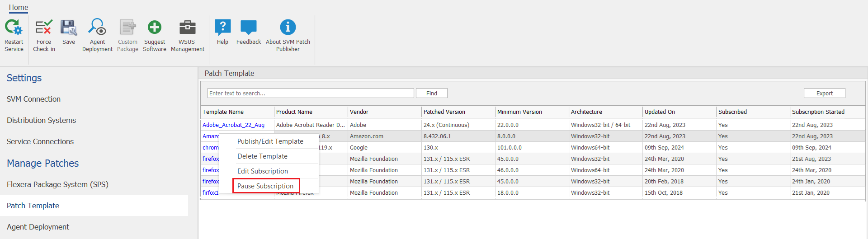Open the Adobe_Acrobat_22_Aug template link
Screen dimensions: 868x239
click(x=233, y=125)
